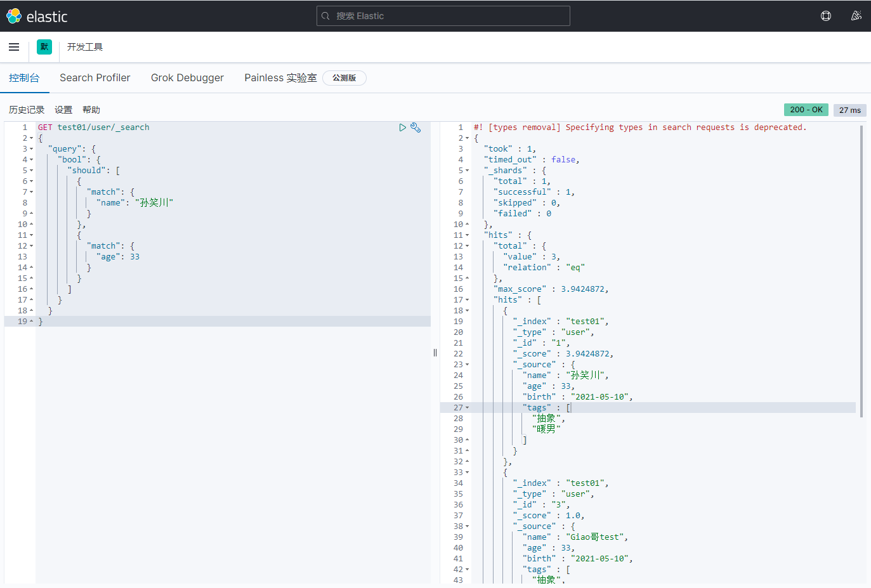Open 历史记录 history
The image size is (871, 588).
[x=27, y=110]
